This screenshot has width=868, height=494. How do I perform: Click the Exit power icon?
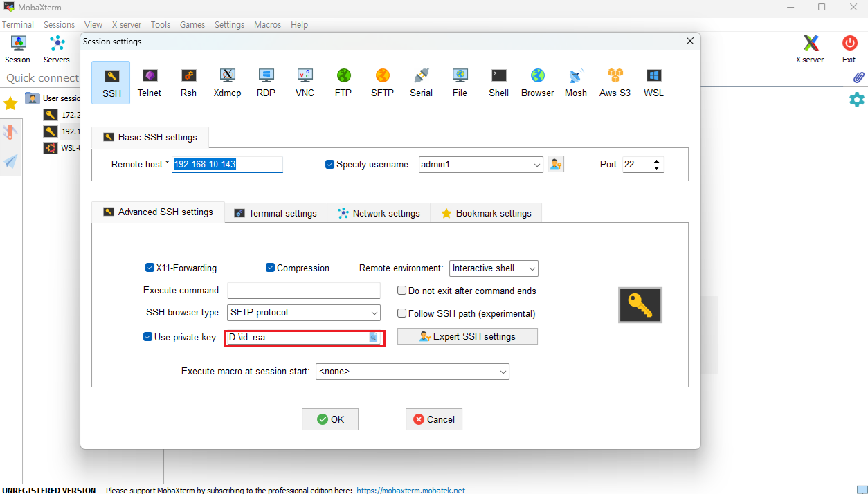(x=849, y=50)
